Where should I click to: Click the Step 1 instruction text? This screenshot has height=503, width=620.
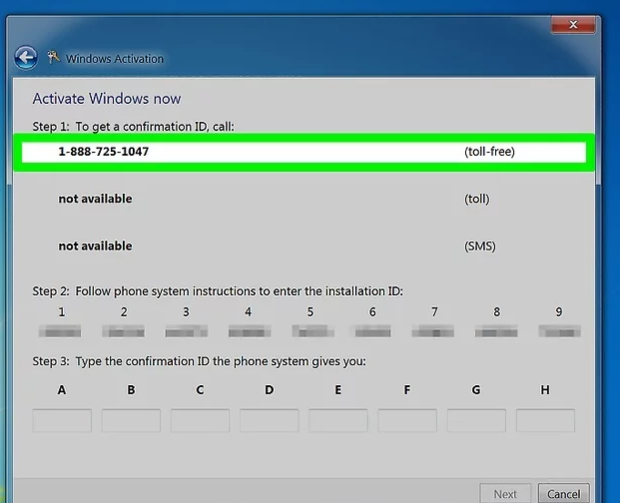pyautogui.click(x=133, y=127)
